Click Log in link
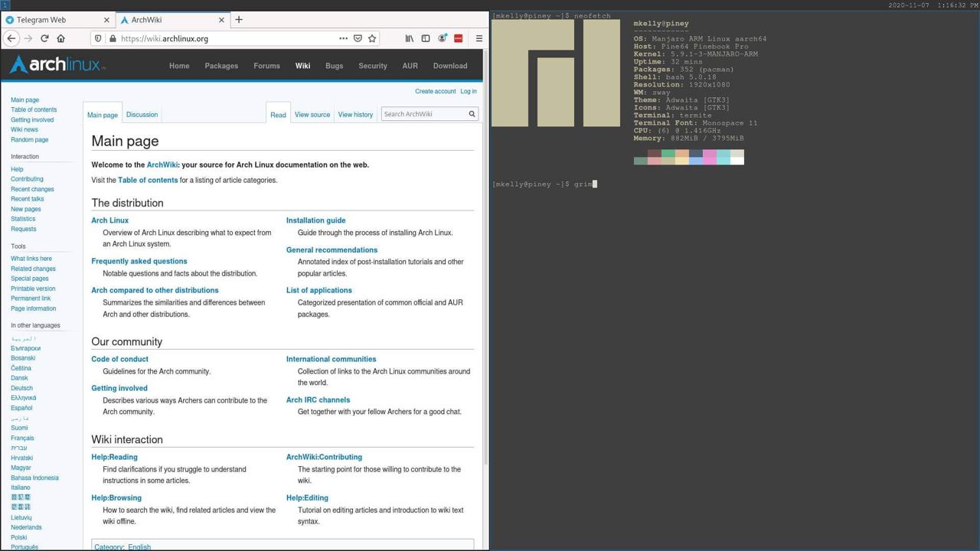This screenshot has height=551, width=980. click(468, 91)
